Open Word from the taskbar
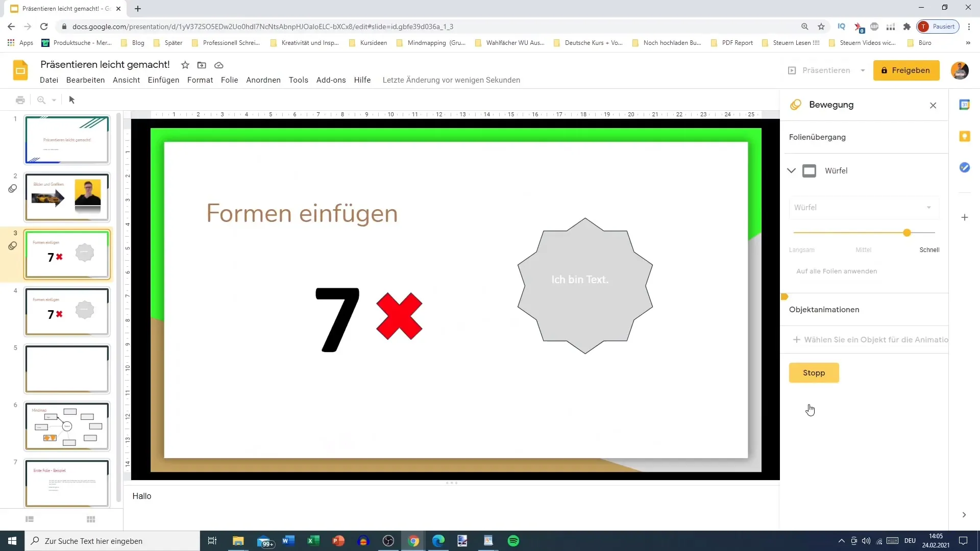 288,541
